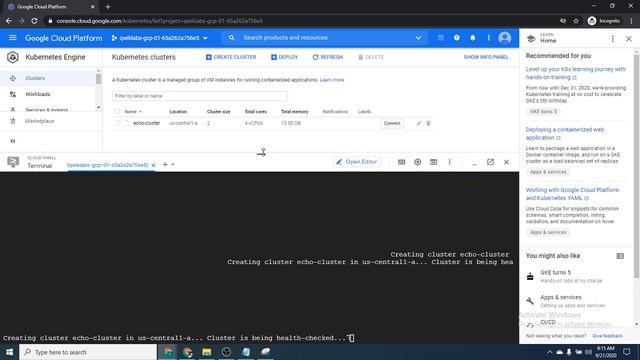The image size is (640, 360).
Task: Open the header more options menu
Action: 489,38
